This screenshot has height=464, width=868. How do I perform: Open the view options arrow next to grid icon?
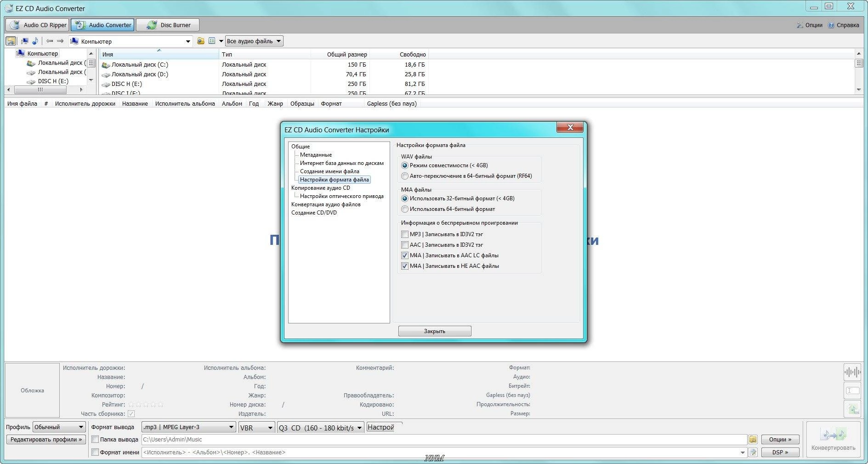coord(221,41)
